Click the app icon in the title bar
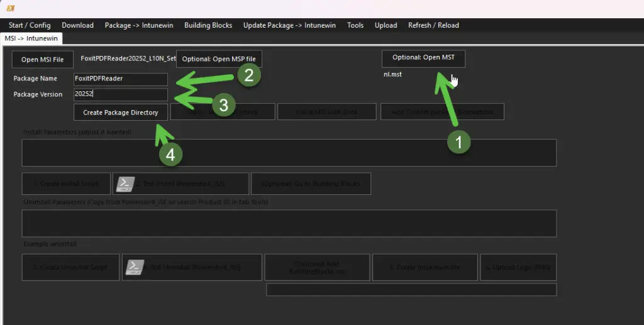The image size is (644, 325). 11,8
